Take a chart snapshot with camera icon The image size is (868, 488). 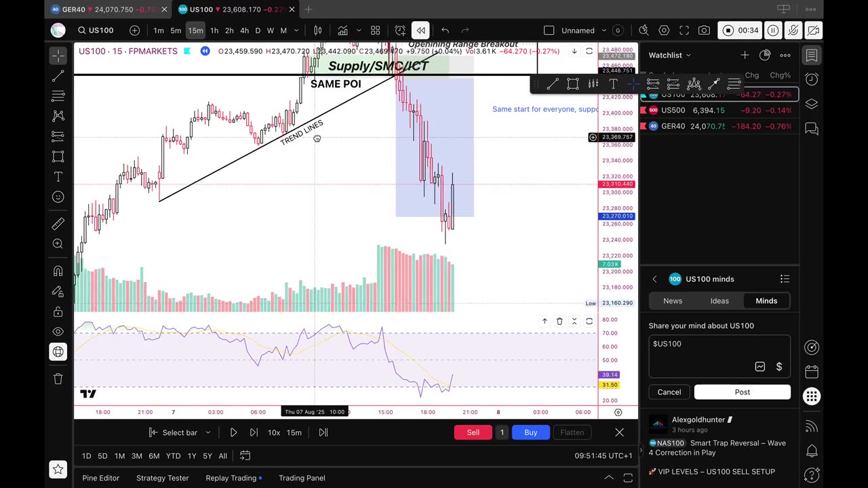point(705,30)
